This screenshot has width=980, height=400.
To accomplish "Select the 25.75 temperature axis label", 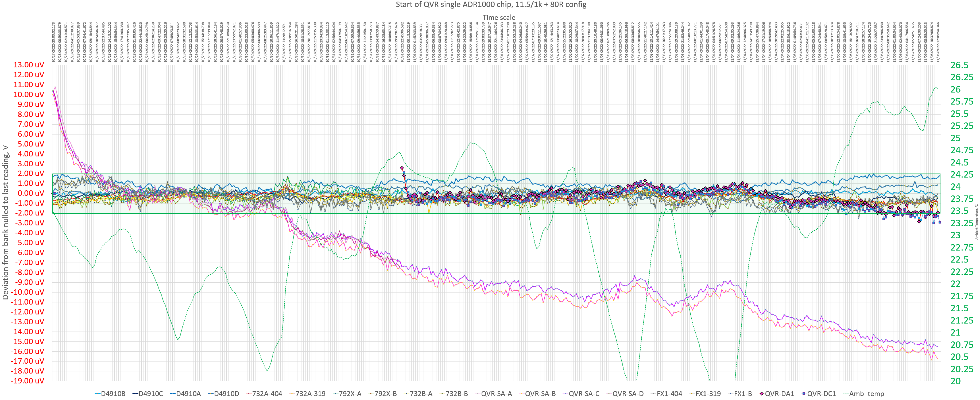I will (x=962, y=102).
